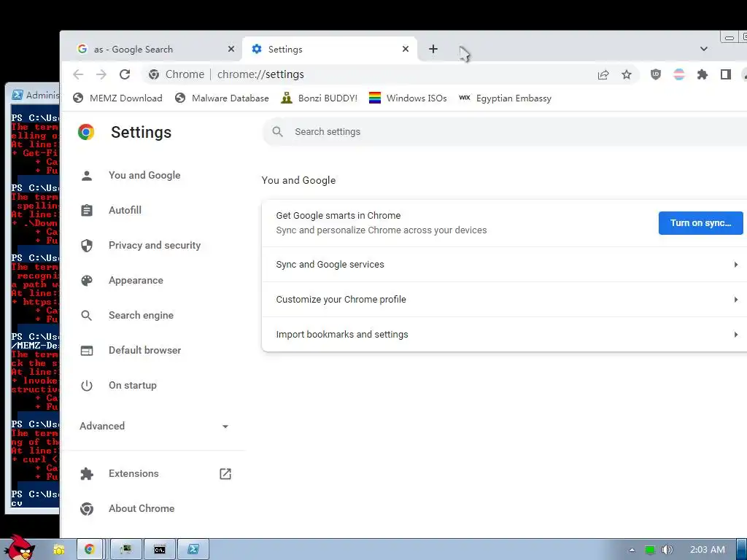
Task: Click the Turn on sync button
Action: (701, 223)
